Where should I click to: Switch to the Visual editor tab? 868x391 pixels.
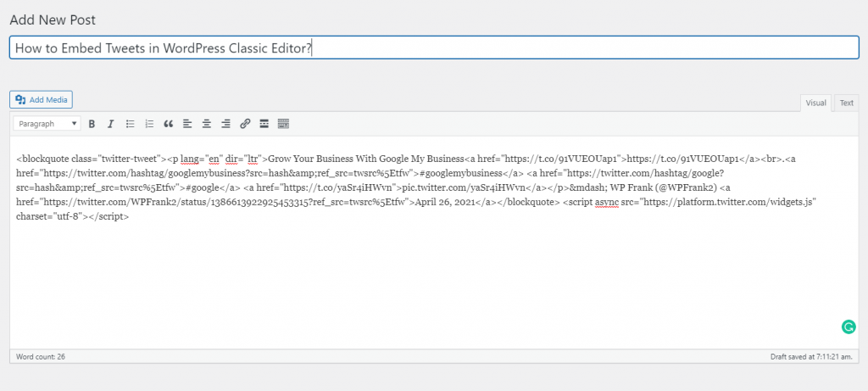click(x=816, y=103)
